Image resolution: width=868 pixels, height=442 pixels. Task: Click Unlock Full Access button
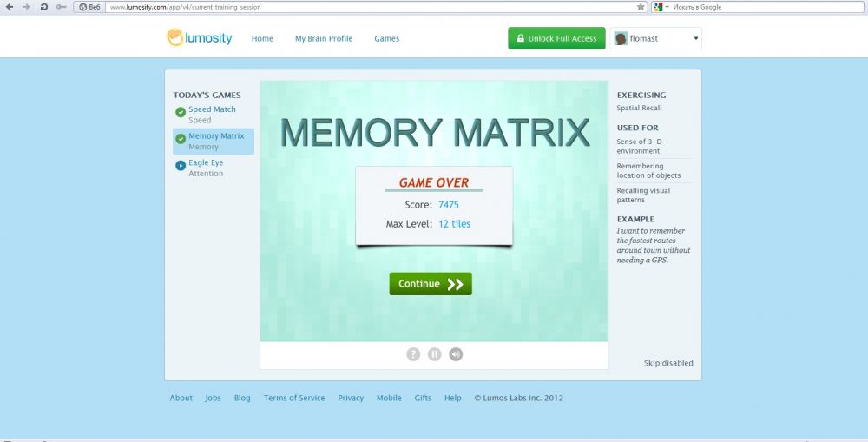tap(556, 38)
